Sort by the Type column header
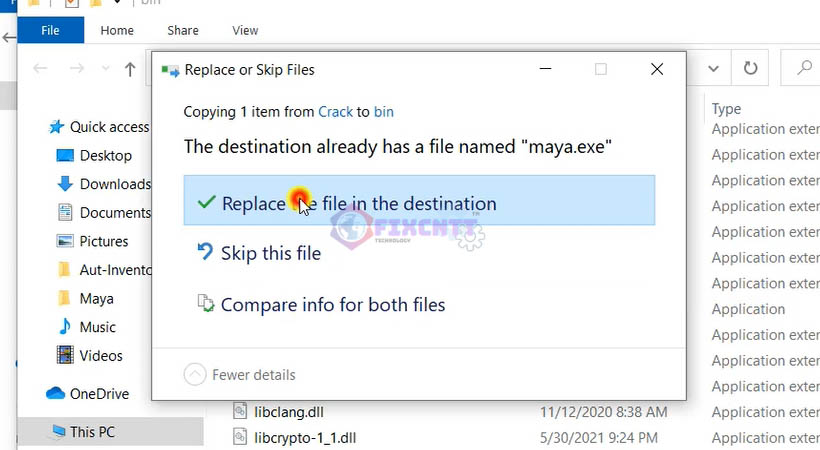 pos(726,109)
